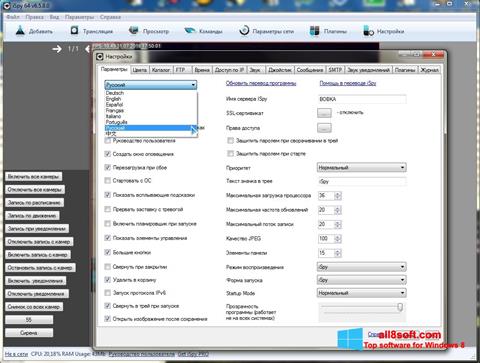Screen dimensions: 480x363
Task: Open Параметры сети toolbar icon
Action: pos(244,31)
